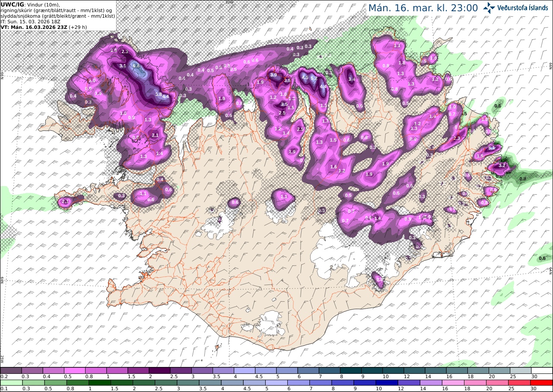Click the 'slydda/snjókoma' description line

pos(58,16)
